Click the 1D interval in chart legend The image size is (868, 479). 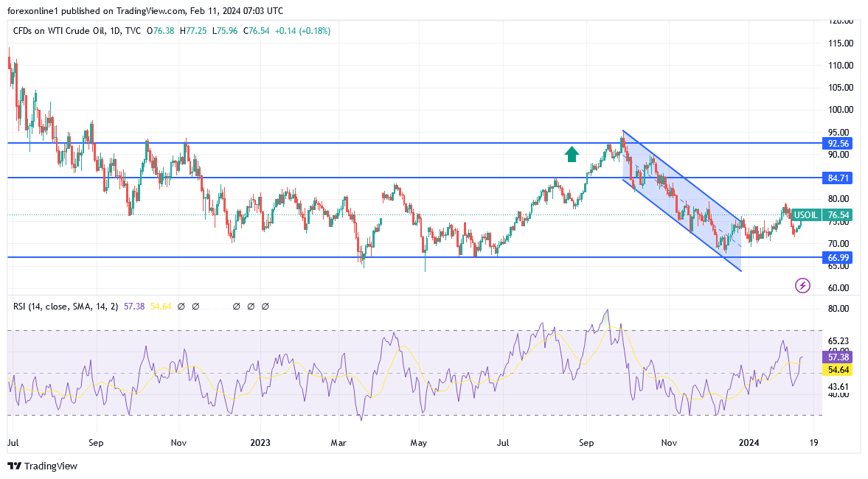pyautogui.click(x=113, y=31)
